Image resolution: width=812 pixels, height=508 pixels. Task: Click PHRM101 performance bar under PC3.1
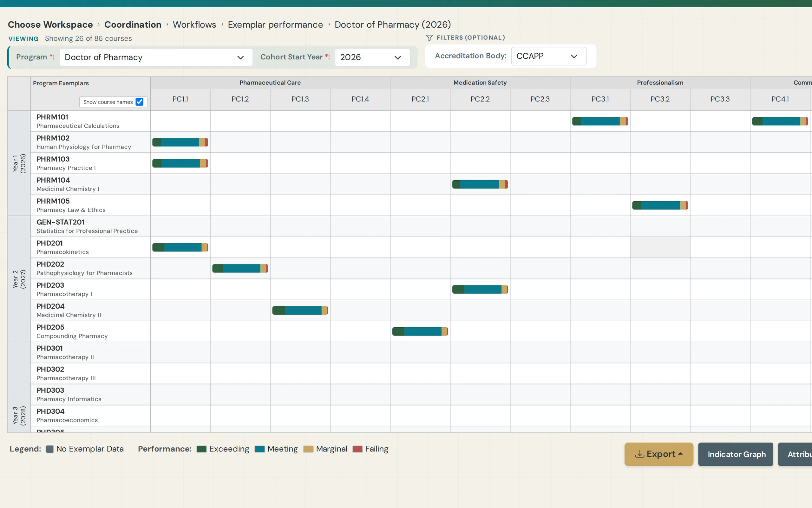pos(600,121)
